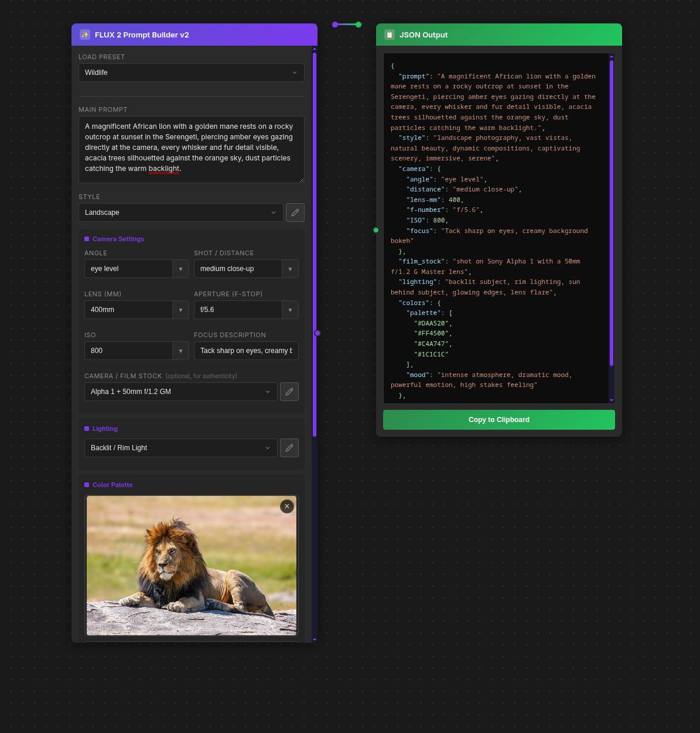This screenshot has height=733, width=700.
Task: Open the Load Preset dropdown showing Wildlife
Action: click(x=192, y=73)
